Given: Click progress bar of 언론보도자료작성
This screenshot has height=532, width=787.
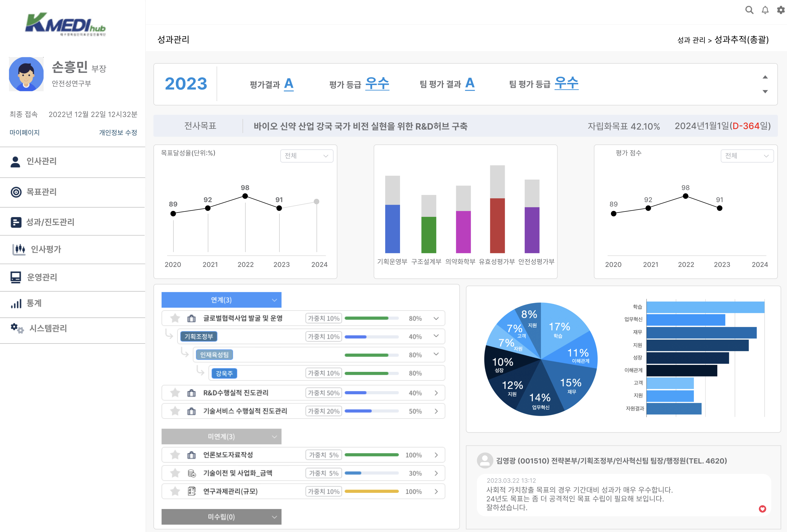Looking at the screenshot, I should [371, 455].
